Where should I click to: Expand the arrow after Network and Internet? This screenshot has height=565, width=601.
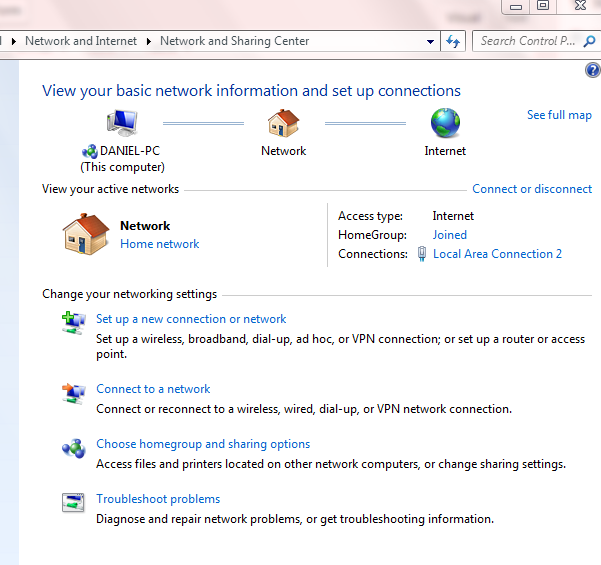[150, 42]
